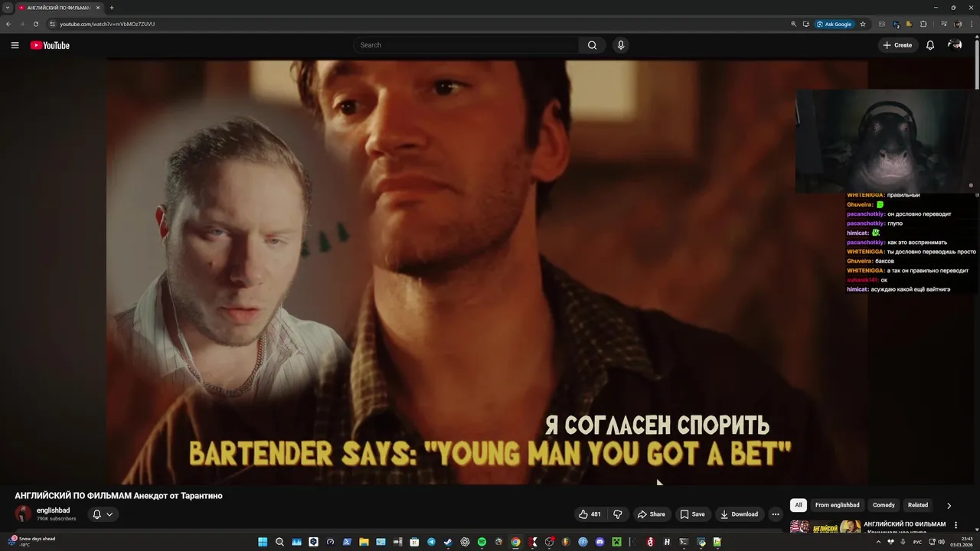Show hidden system tray icons
This screenshot has height=551, width=980.
(x=878, y=542)
